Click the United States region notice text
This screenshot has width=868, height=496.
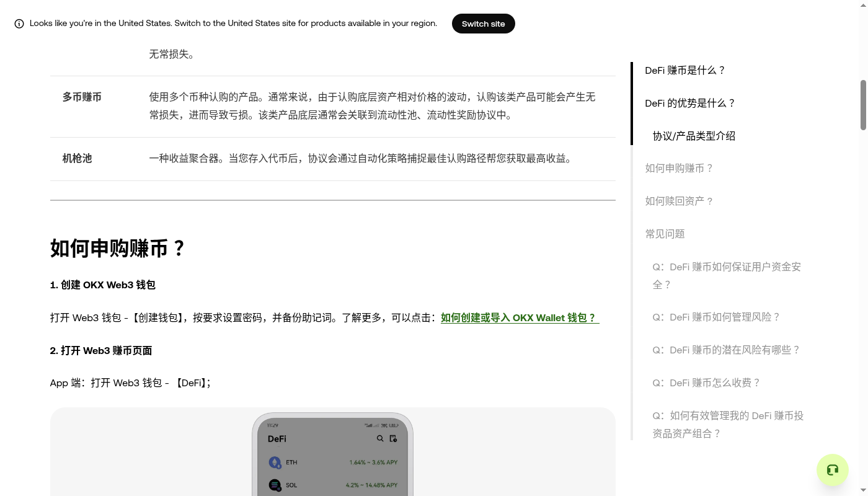click(x=233, y=24)
